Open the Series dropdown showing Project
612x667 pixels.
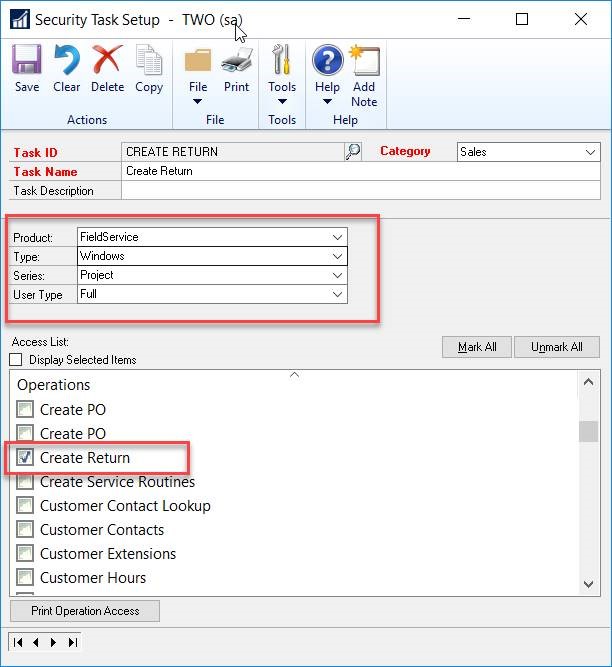[x=337, y=275]
